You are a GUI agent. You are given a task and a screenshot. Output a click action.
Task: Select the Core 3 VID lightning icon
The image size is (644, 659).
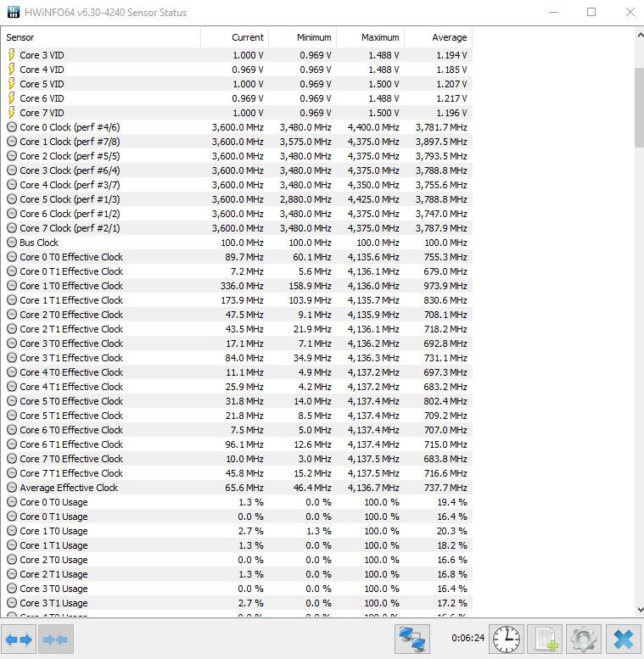tap(12, 55)
